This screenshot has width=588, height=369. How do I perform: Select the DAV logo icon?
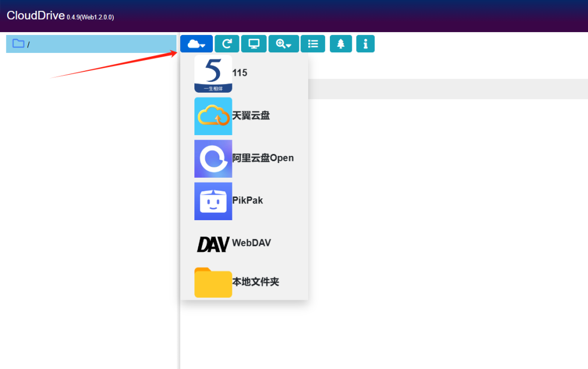[x=213, y=244]
